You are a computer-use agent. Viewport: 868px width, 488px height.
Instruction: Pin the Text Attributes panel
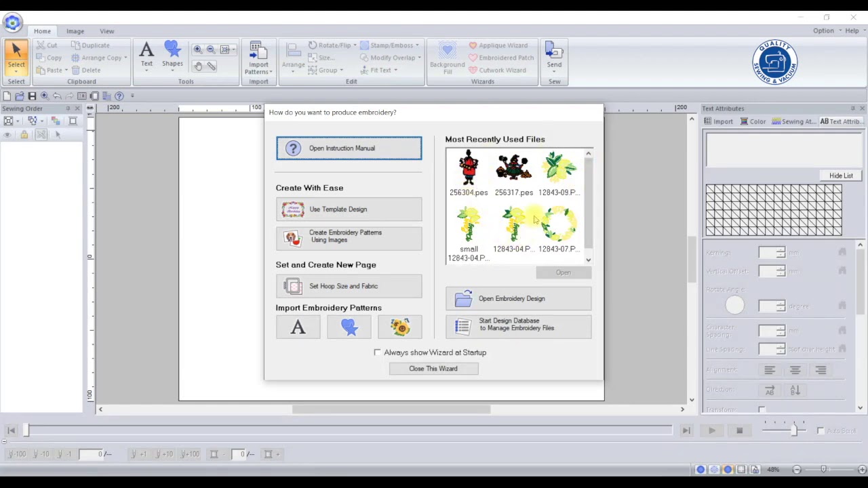[852, 108]
